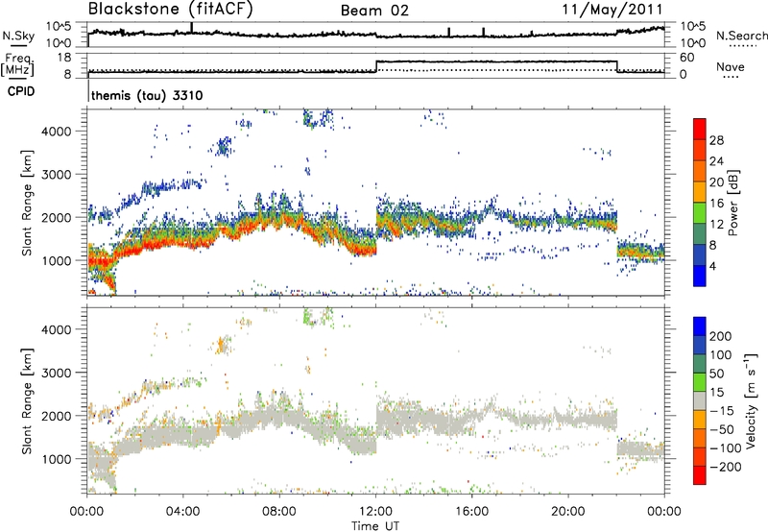Click the red segment above 28 dB

pos(700,129)
